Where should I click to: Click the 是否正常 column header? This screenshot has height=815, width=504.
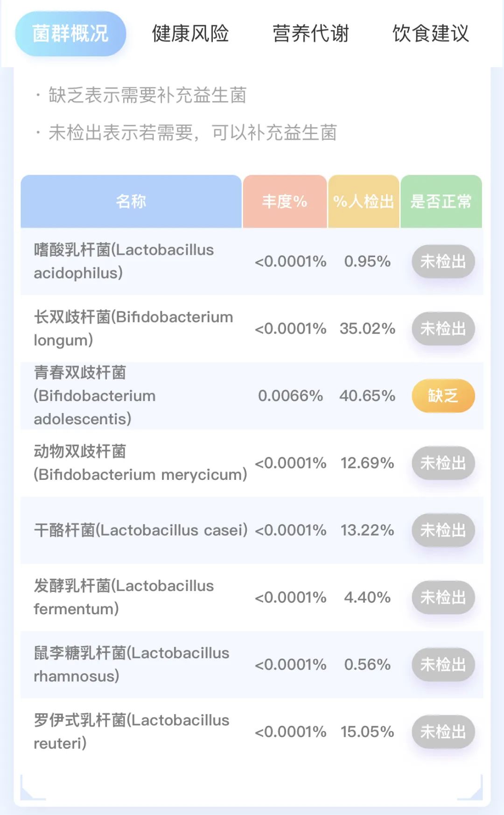[x=441, y=202]
